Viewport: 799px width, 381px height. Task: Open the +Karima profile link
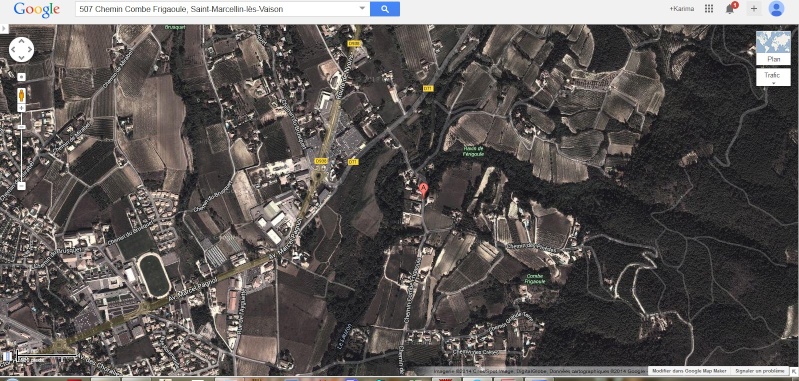click(x=682, y=9)
